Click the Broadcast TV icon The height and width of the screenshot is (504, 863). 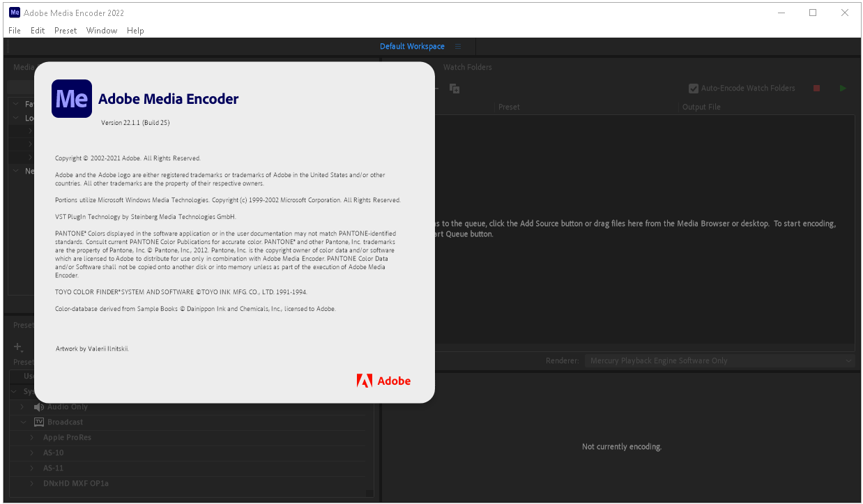tap(39, 422)
